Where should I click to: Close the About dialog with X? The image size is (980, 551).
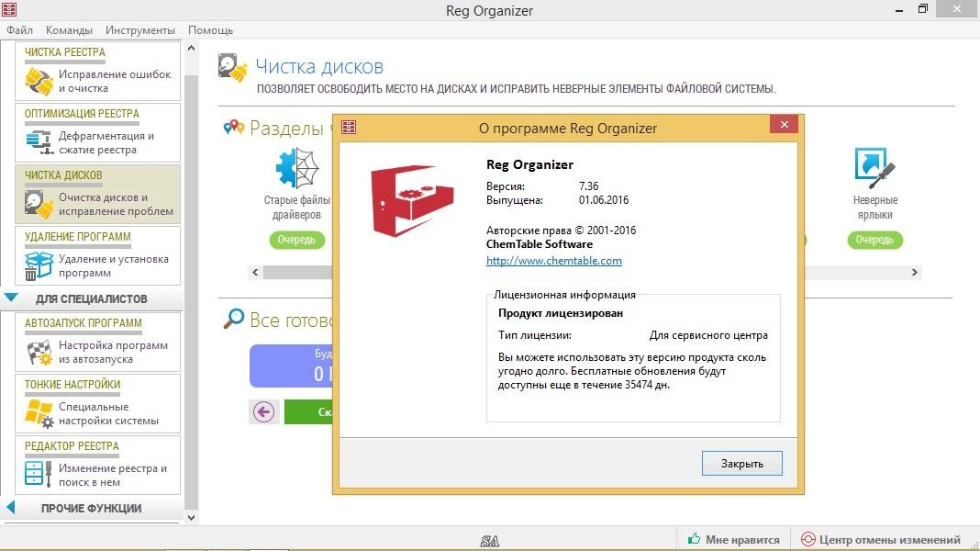click(785, 125)
